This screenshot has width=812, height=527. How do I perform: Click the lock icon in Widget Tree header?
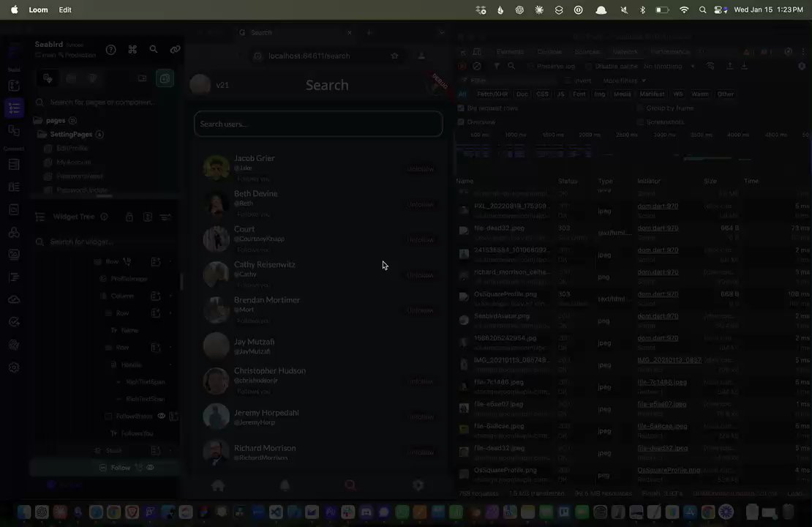click(x=129, y=217)
